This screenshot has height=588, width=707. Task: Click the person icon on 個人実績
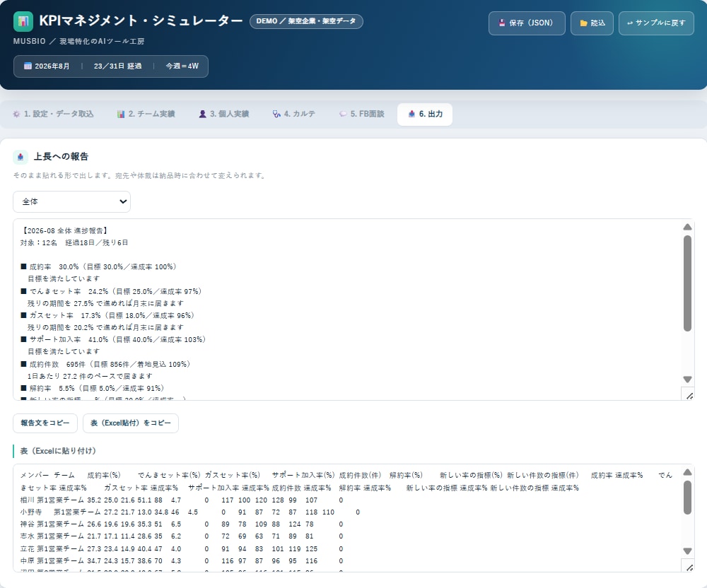click(202, 114)
